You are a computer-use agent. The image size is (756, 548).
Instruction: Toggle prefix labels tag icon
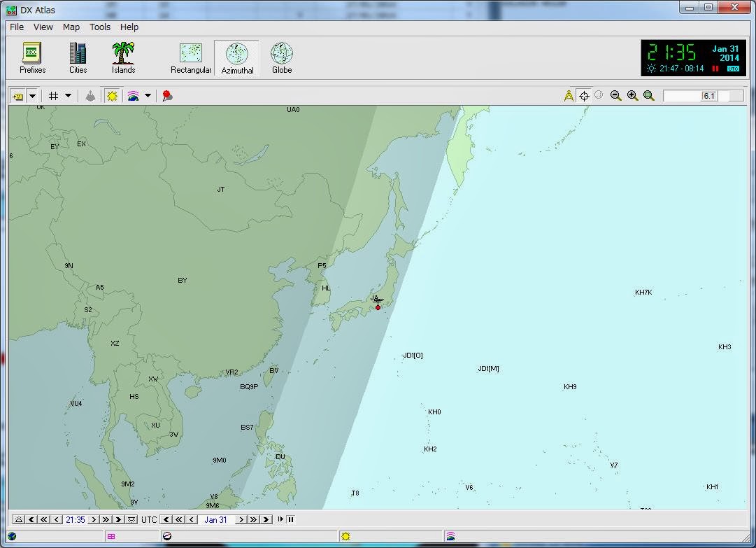(18, 96)
